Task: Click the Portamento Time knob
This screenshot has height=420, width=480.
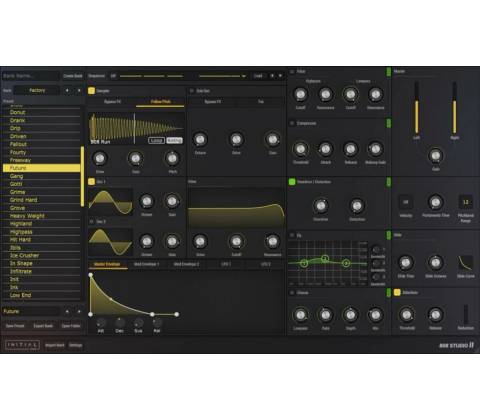Action: point(436,202)
